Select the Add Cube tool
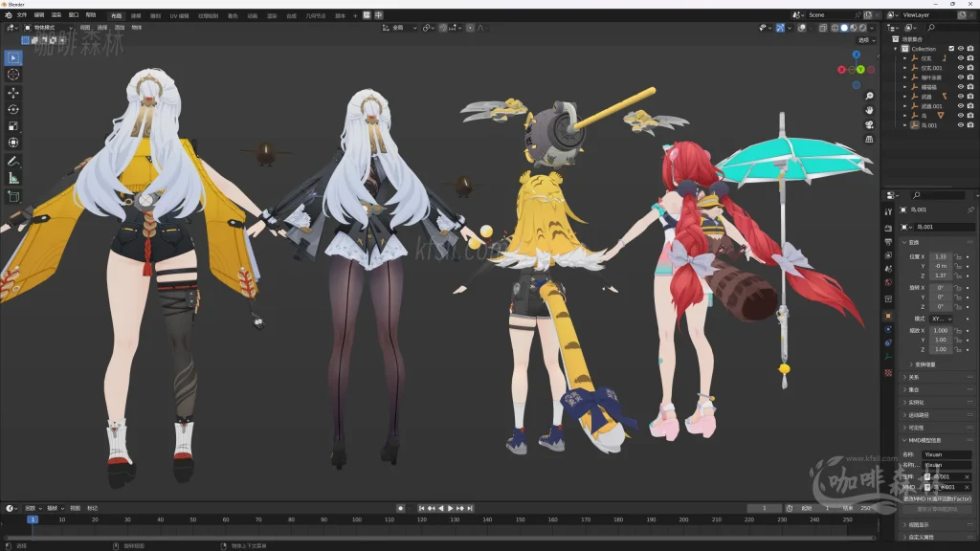This screenshot has height=551, width=980. (13, 196)
